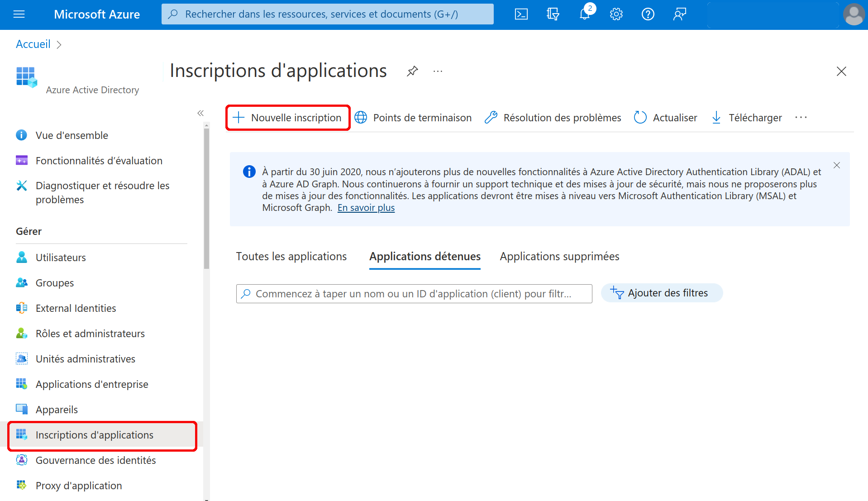This screenshot has height=501, width=868.
Task: Open Cloud Shell from the top bar
Action: (x=521, y=14)
